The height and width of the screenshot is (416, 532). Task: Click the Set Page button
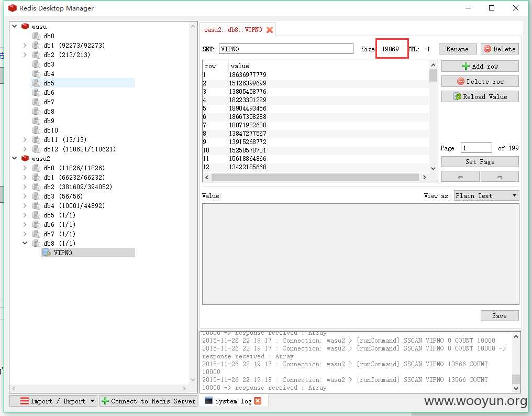pyautogui.click(x=480, y=162)
